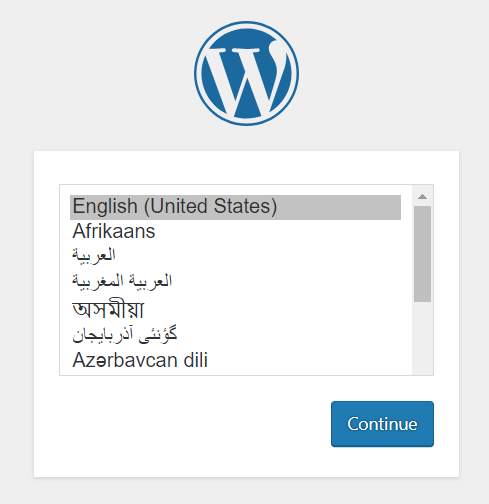
Task: Pick the گؤنئی آذربایجان language entry
Action: 235,335
